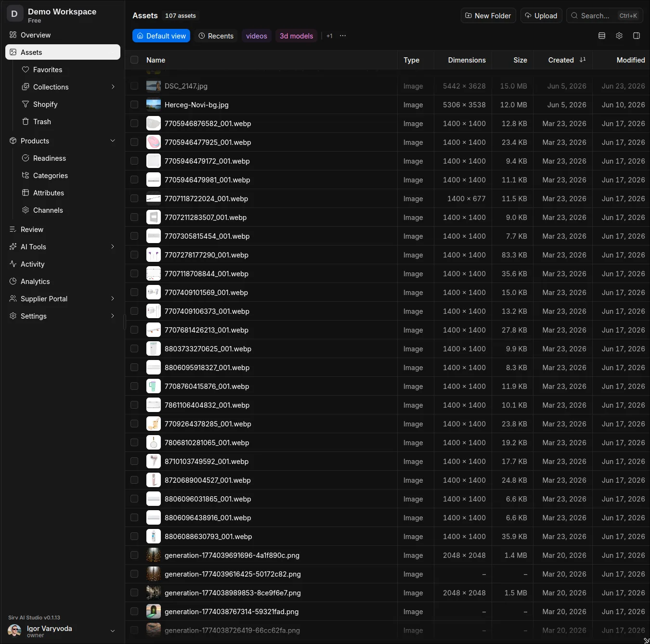Click the Channels icon in sidebar
This screenshot has width=650, height=644.
click(26, 210)
